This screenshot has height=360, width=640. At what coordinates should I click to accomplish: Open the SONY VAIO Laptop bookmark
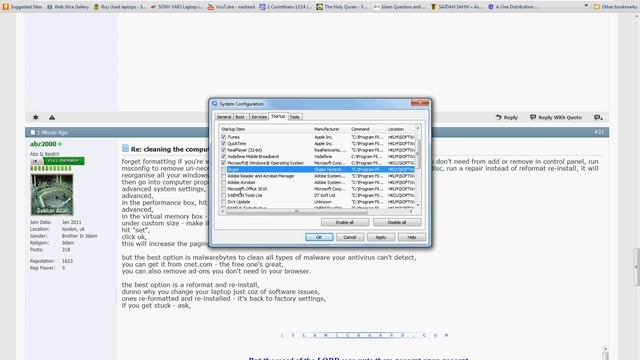tap(176, 7)
